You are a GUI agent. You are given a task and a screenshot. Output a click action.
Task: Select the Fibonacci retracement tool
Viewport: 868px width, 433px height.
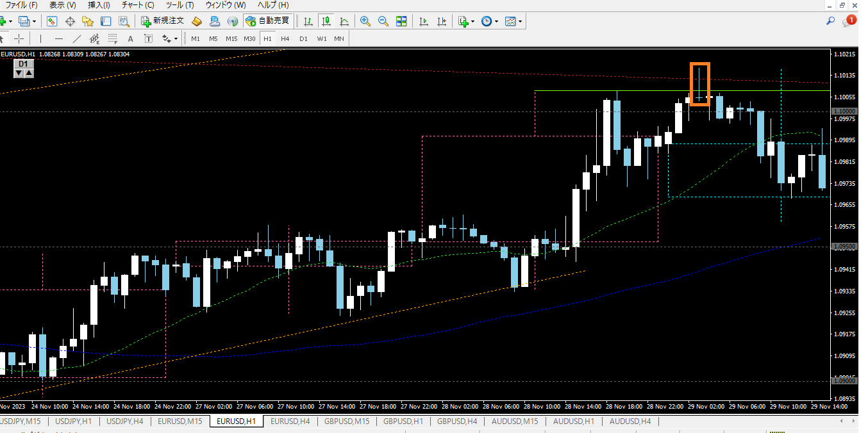point(113,38)
